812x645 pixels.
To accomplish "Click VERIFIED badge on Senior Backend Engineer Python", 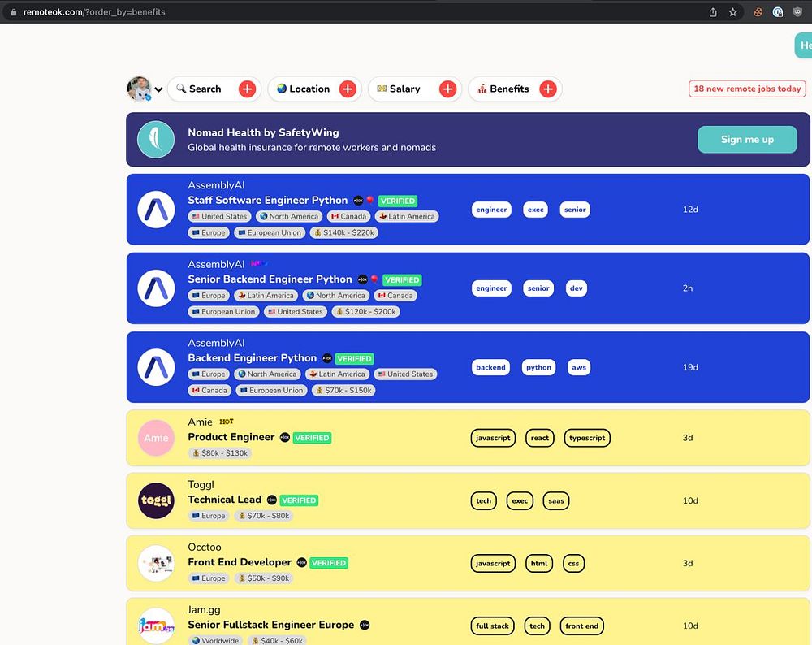I will pos(402,279).
